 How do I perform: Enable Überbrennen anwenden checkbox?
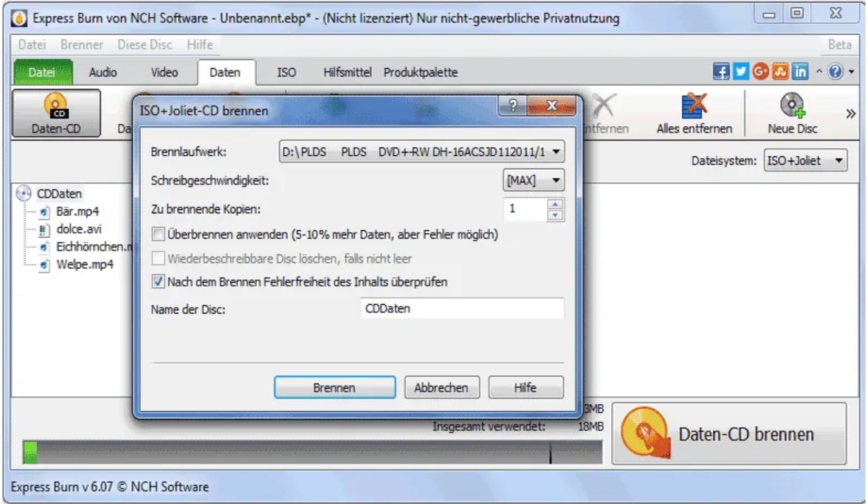point(158,235)
